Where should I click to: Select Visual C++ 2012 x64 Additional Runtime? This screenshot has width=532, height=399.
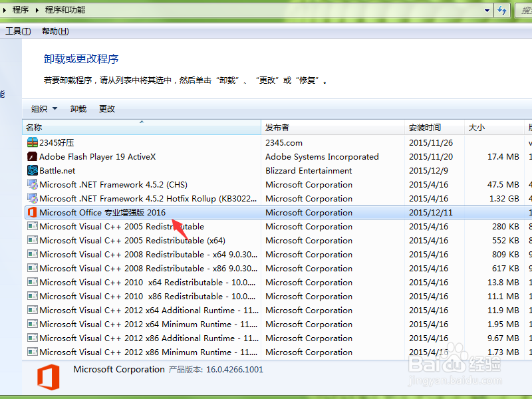point(149,310)
